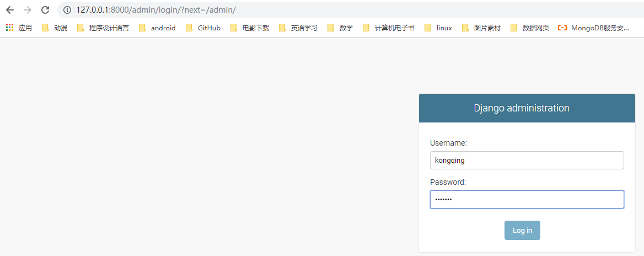This screenshot has height=256, width=644.
Task: Open the 英语学习 bookmark folder
Action: 298,28
